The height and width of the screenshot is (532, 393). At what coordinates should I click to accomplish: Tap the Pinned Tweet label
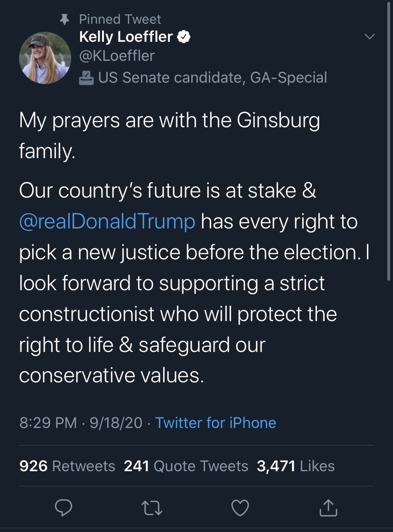click(120, 19)
